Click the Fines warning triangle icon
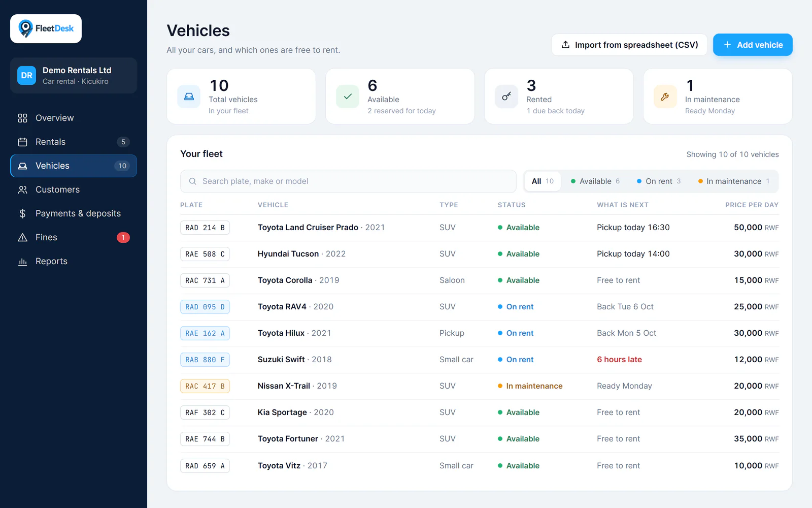The width and height of the screenshot is (812, 508). (22, 237)
